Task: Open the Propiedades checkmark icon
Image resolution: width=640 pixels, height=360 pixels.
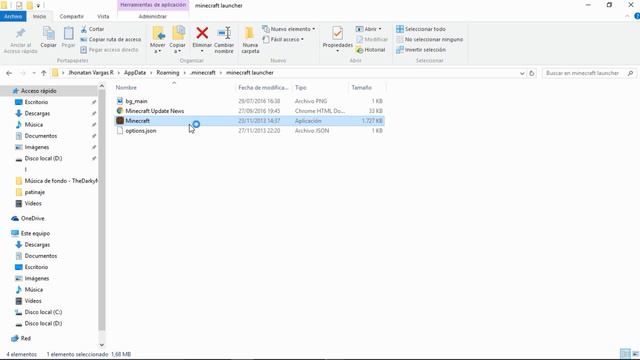Action: (337, 33)
